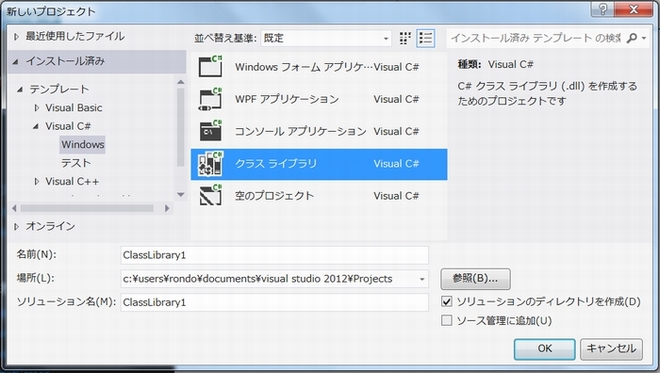Enable 'ソース管理に追加' checkbox
Image resolution: width=660 pixels, height=373 pixels.
[x=447, y=321]
